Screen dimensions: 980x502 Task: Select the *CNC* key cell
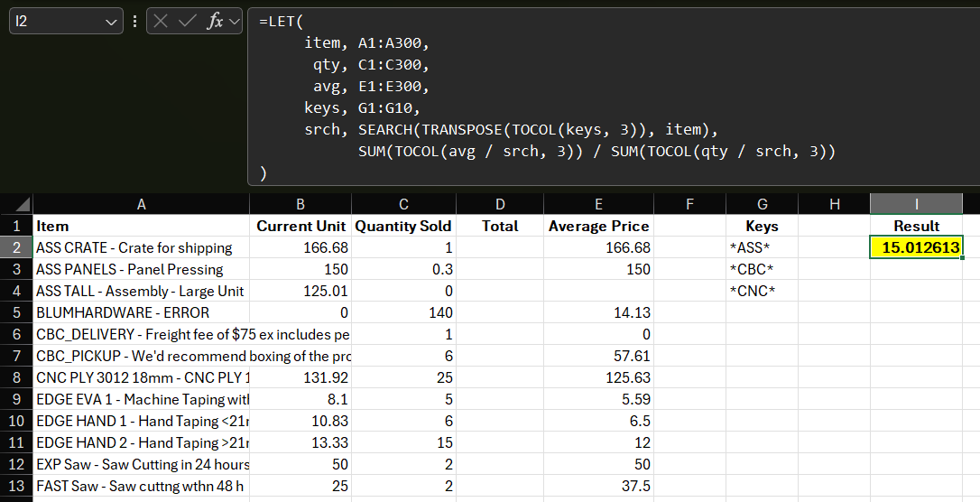click(762, 291)
